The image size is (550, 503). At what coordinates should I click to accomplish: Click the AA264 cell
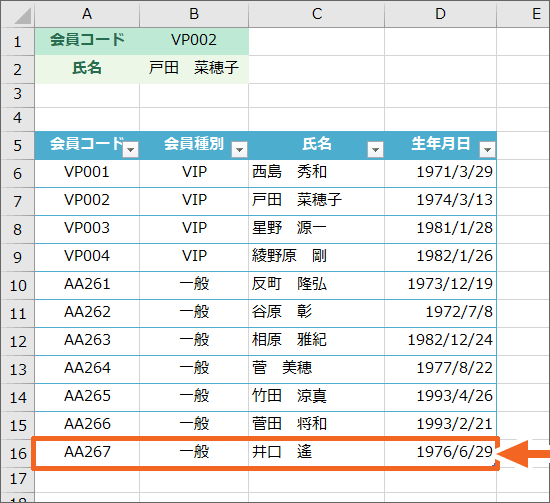click(x=87, y=369)
